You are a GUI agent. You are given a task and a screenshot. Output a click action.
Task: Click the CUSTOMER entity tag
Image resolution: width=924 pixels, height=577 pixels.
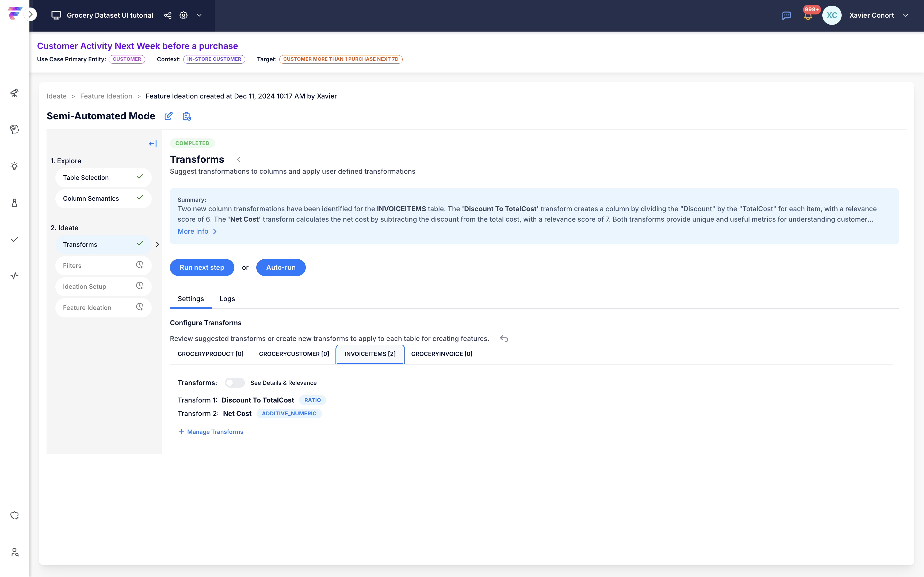pos(127,59)
